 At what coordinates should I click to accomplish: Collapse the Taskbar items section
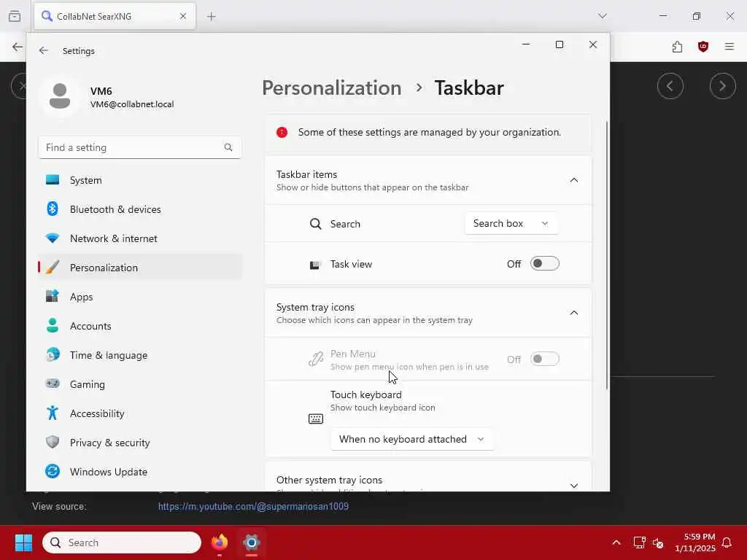click(x=574, y=180)
